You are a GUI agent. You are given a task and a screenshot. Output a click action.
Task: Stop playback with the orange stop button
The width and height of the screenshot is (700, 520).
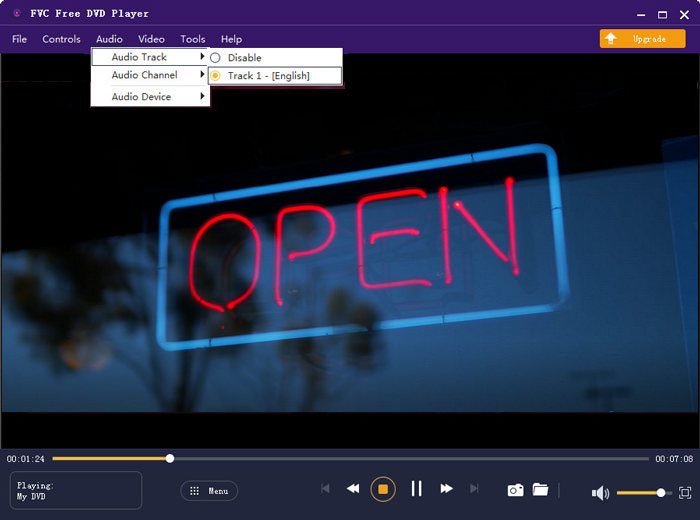pos(383,489)
